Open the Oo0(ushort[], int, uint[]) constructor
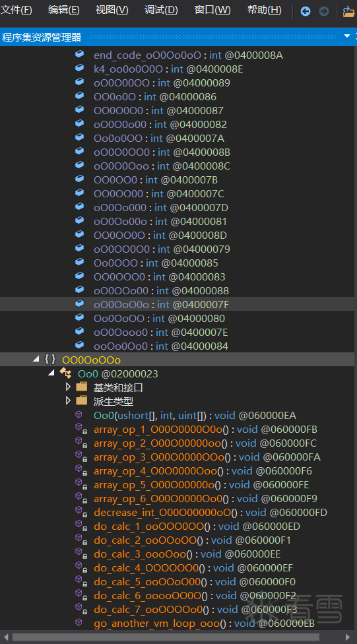357x644 pixels. pos(195,416)
